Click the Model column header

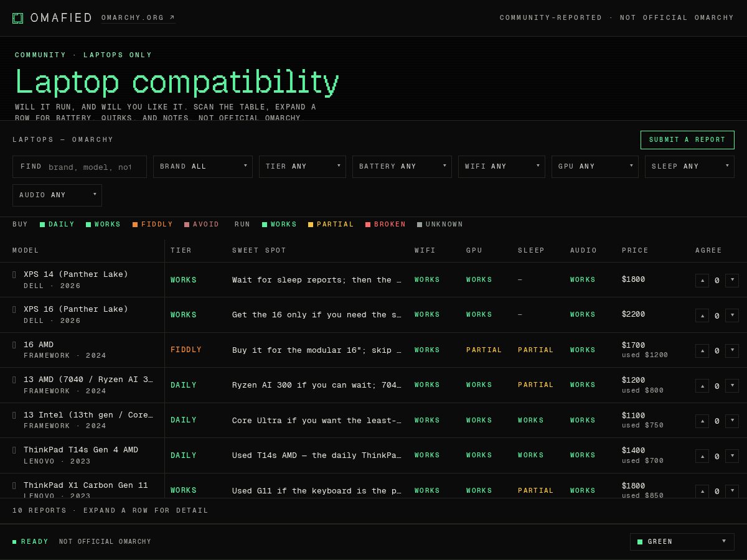pyautogui.click(x=26, y=251)
